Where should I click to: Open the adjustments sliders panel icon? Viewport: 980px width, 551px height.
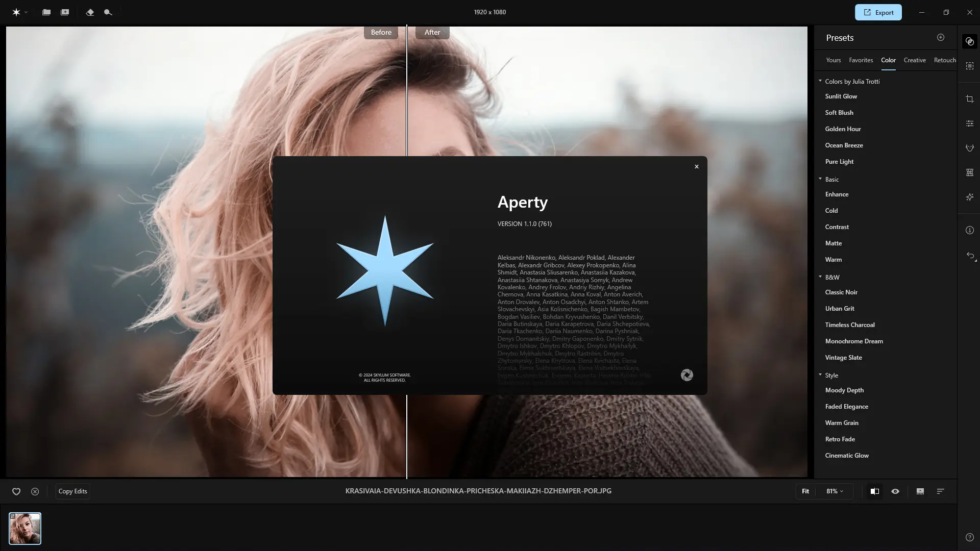(x=970, y=123)
